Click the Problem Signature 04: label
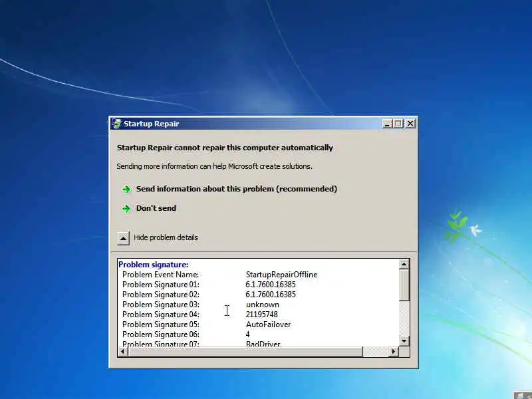This screenshot has width=532, height=399. point(161,315)
